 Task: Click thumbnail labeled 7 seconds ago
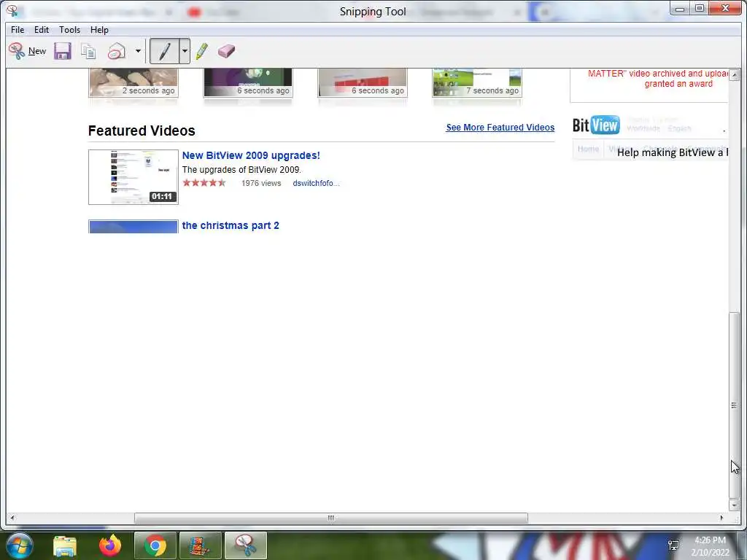pyautogui.click(x=477, y=82)
